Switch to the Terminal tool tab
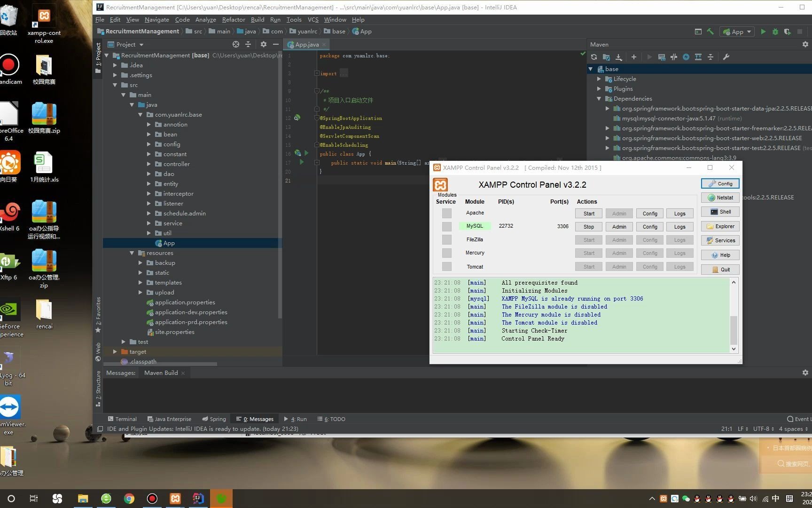Viewport: 812px width, 508px height. pos(122,419)
